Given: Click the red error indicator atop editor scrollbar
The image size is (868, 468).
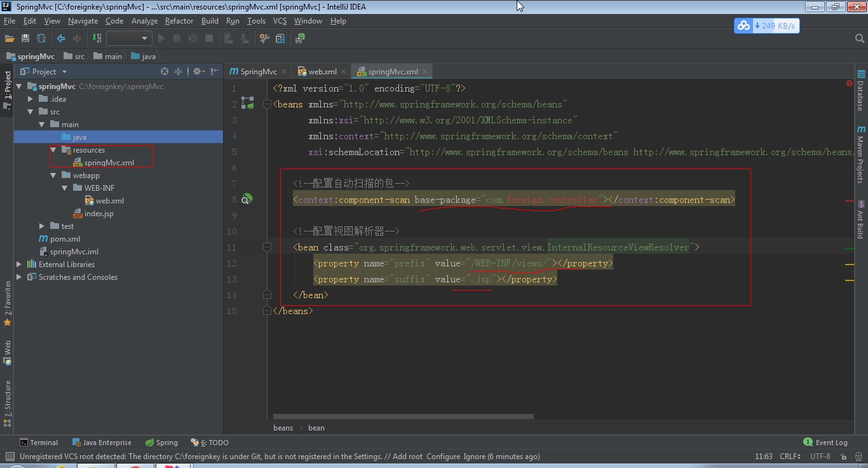Looking at the screenshot, I should tap(850, 83).
